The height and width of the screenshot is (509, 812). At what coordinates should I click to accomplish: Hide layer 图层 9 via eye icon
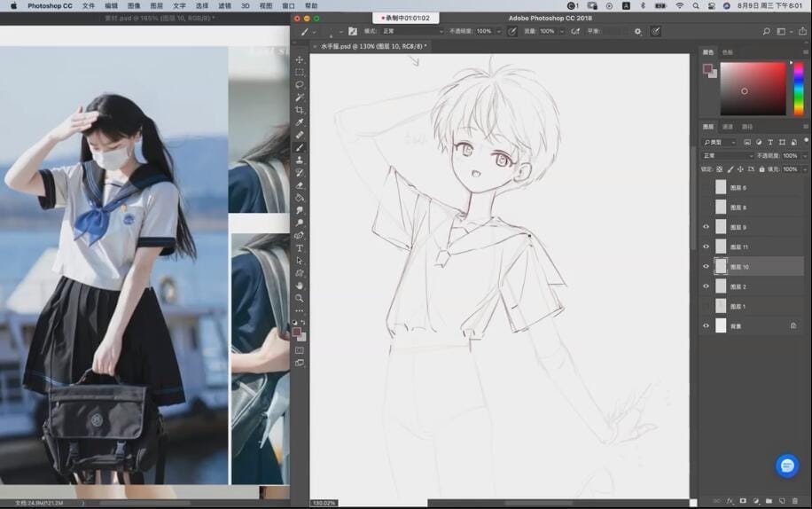(706, 227)
